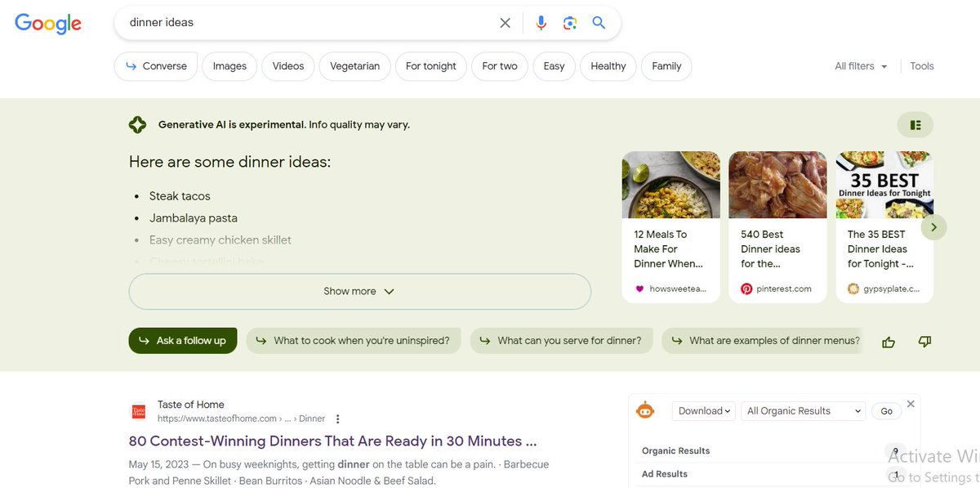This screenshot has width=980, height=488.
Task: Click the Go button in extension panel
Action: click(887, 411)
